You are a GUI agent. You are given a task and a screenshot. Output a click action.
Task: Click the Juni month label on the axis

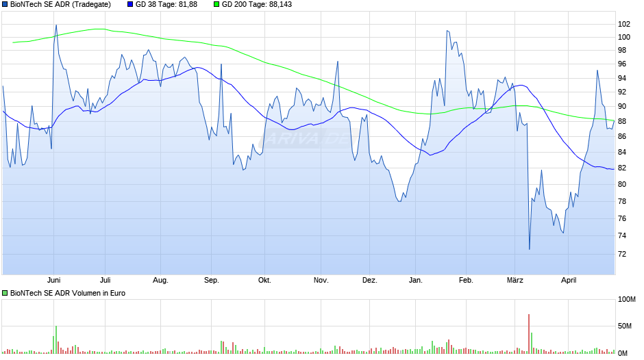click(x=54, y=280)
